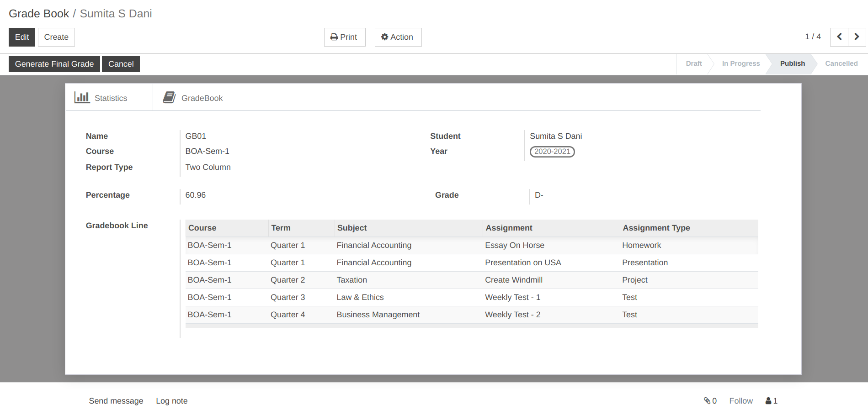Click the Edit button
This screenshot has width=868, height=415.
click(22, 37)
